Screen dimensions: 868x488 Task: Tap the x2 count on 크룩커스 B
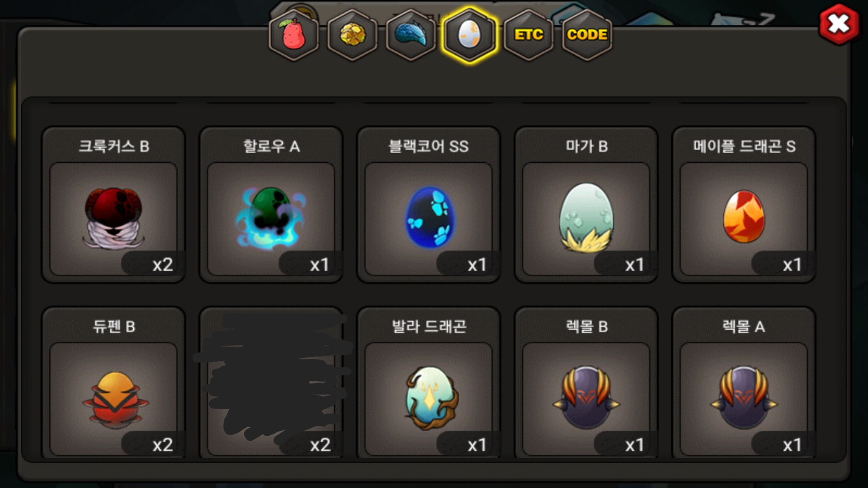[162, 265]
